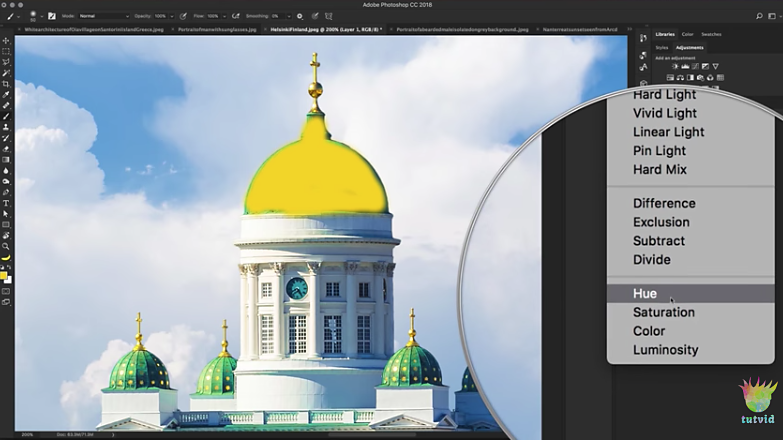This screenshot has width=783, height=440.
Task: Open the Opacity slider dropdown arrow
Action: click(x=172, y=16)
